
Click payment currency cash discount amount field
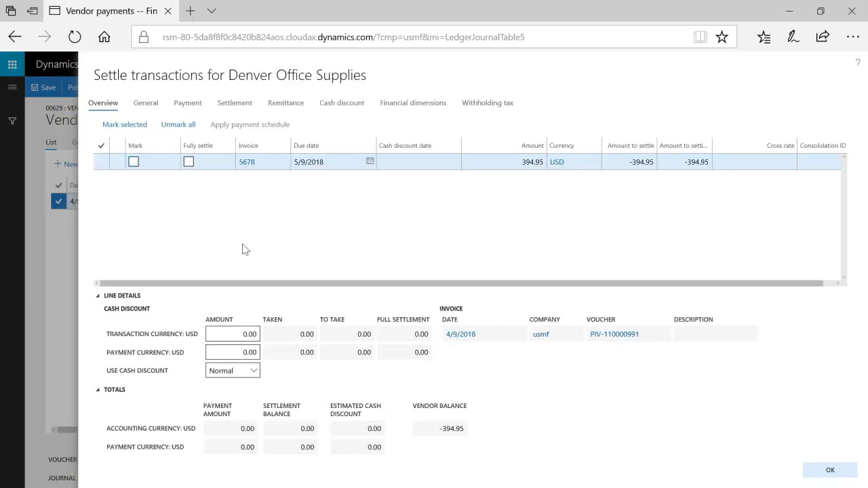[233, 352]
